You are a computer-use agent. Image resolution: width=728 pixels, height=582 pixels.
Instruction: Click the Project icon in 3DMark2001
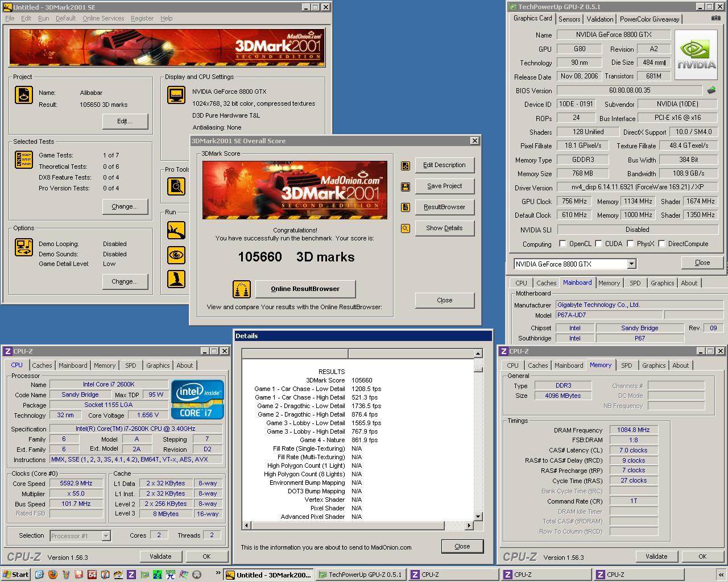click(23, 95)
